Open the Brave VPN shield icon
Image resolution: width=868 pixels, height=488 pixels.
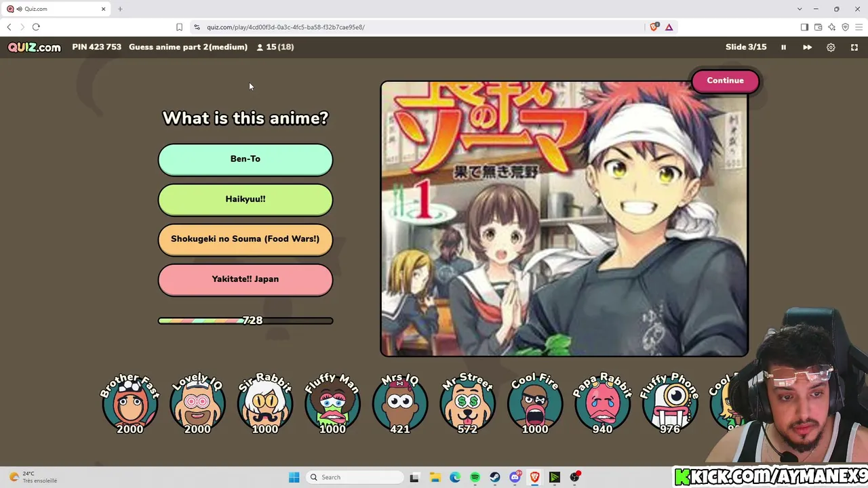pos(845,27)
